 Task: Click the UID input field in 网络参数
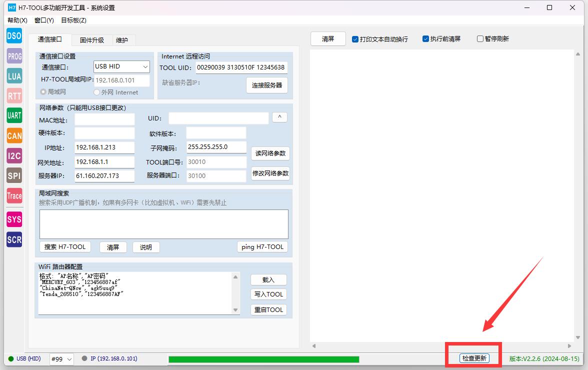tap(218, 118)
